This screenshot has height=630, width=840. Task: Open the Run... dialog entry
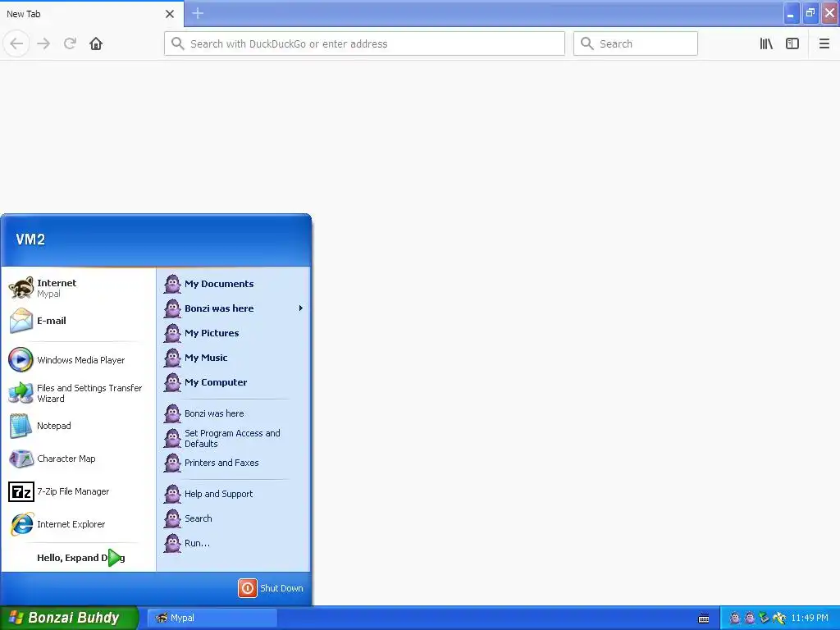[x=234, y=543]
